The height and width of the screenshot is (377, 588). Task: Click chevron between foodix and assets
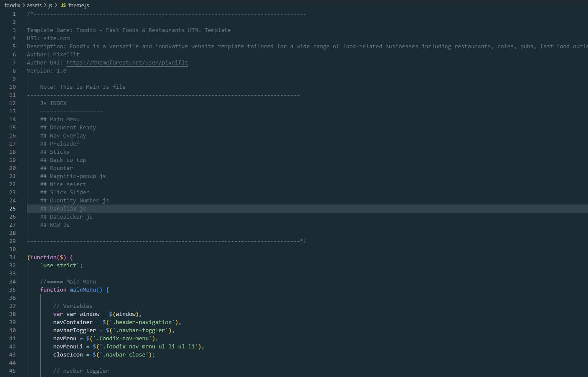[24, 6]
